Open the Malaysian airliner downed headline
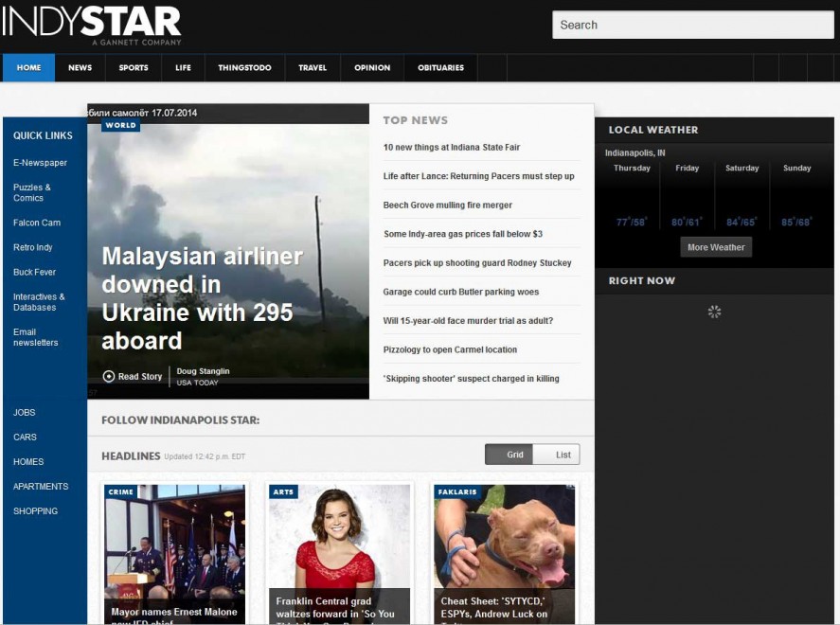 tap(203, 298)
